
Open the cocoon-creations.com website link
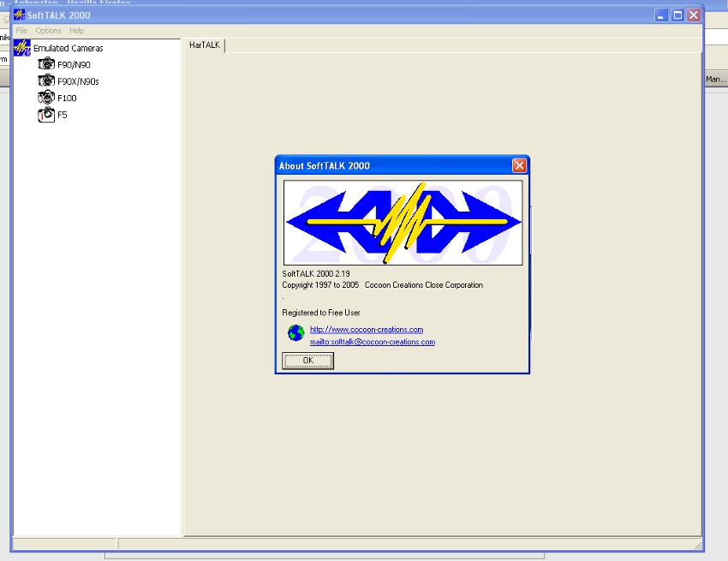click(x=367, y=329)
